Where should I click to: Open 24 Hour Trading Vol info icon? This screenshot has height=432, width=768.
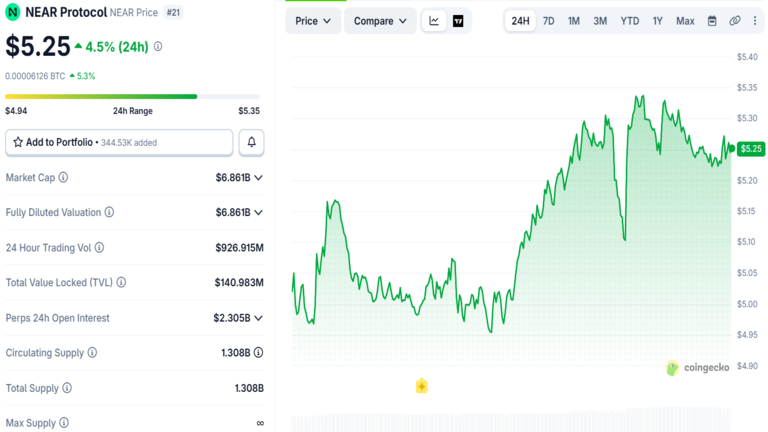(x=99, y=247)
